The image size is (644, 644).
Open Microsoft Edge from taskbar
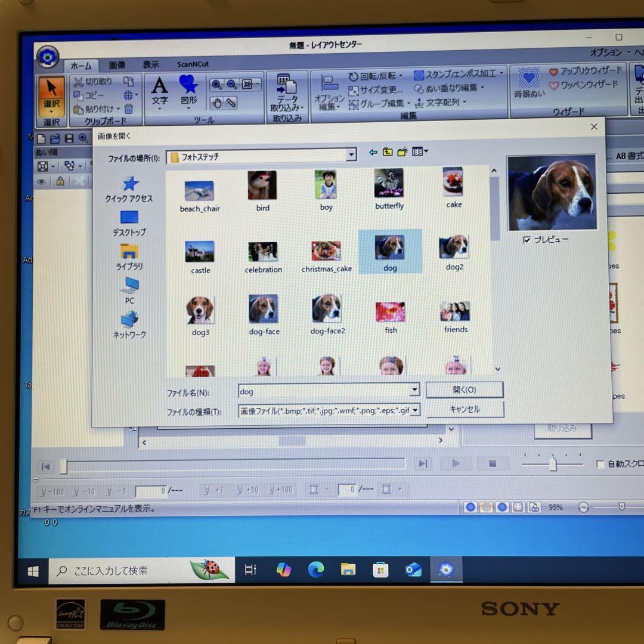point(316,569)
